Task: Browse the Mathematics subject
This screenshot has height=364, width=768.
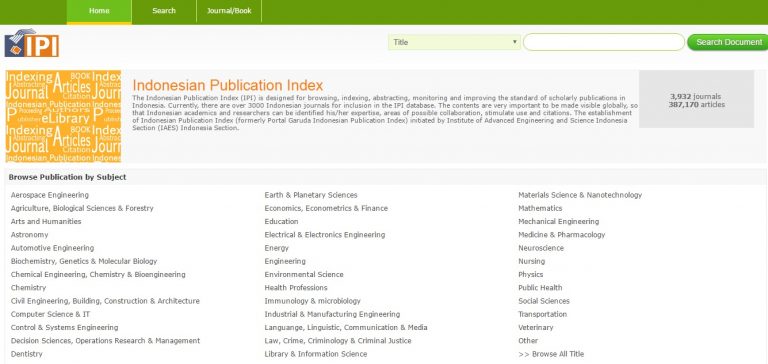Action: coord(540,208)
